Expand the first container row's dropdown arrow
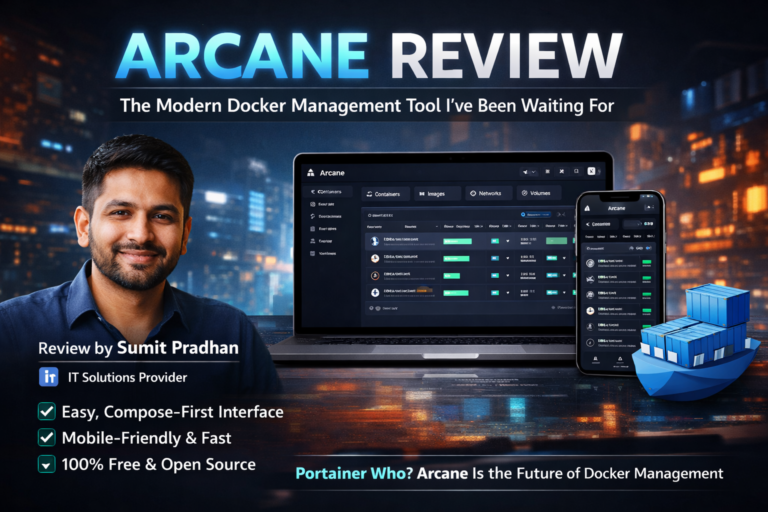Screen dimensions: 768x512 coord(506,241)
